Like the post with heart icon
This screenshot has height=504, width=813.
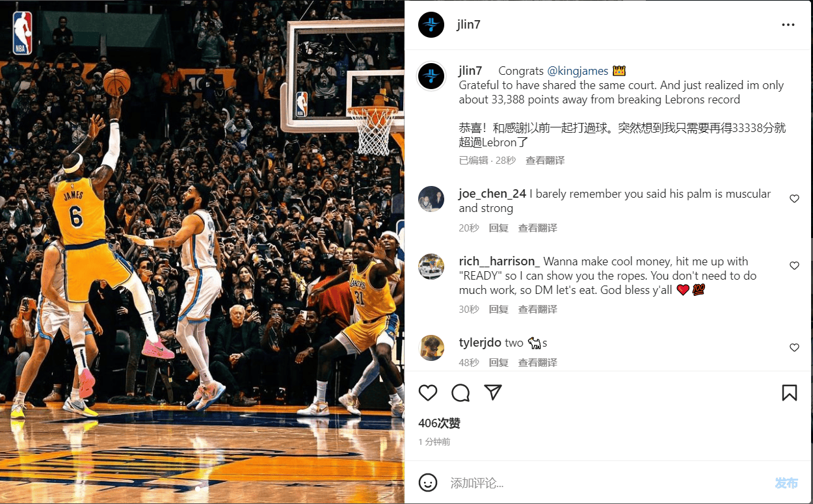click(x=428, y=393)
